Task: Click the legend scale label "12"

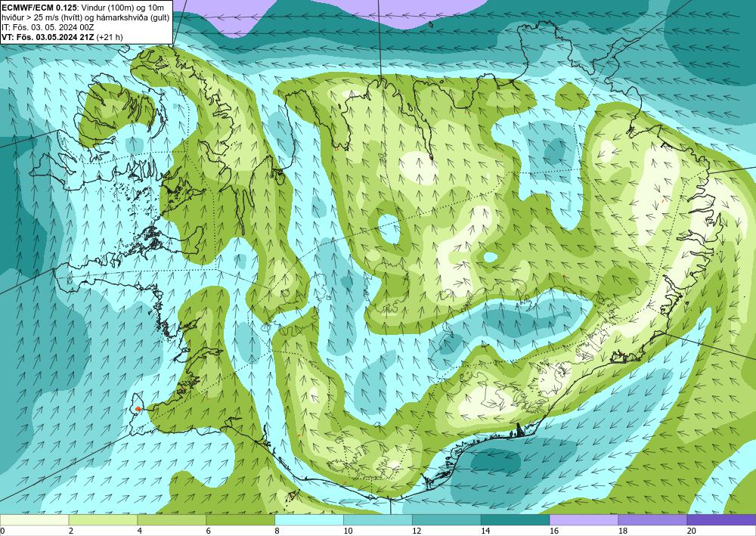Action: click(417, 531)
